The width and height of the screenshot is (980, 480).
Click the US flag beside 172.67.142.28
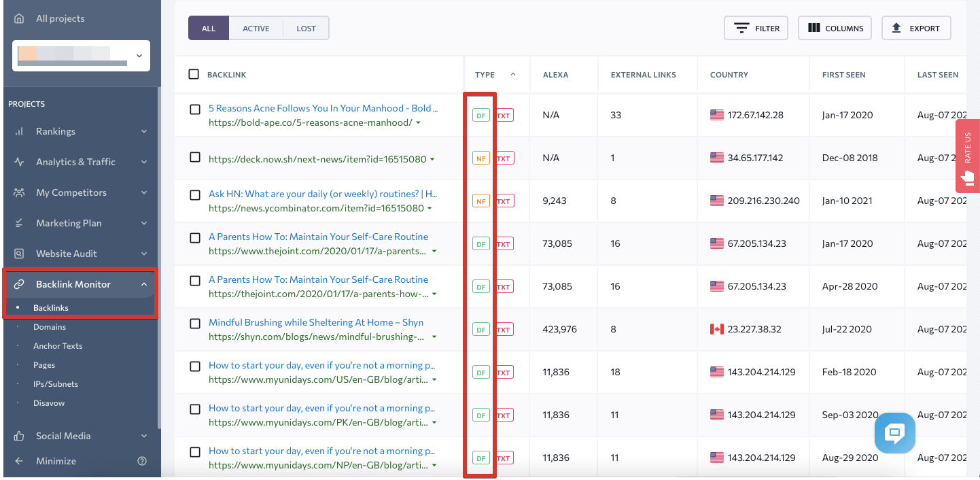(717, 115)
